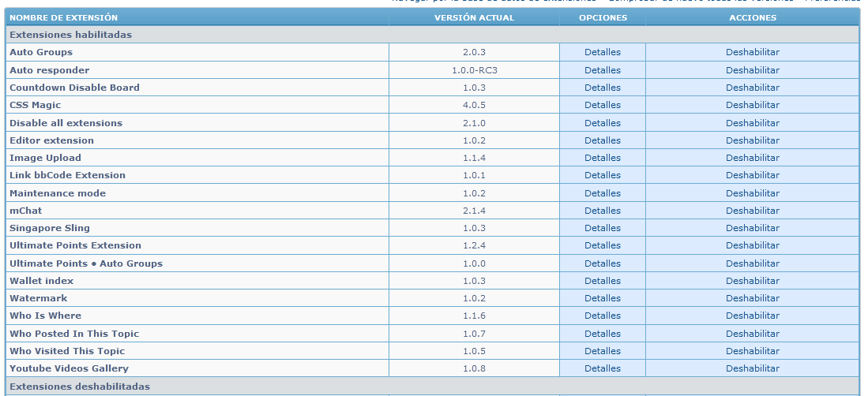Disable the Singapore Sling extension

[753, 228]
